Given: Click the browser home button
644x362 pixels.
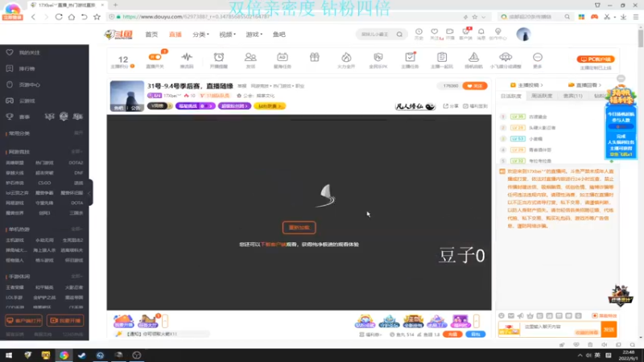Looking at the screenshot, I should 72,17.
